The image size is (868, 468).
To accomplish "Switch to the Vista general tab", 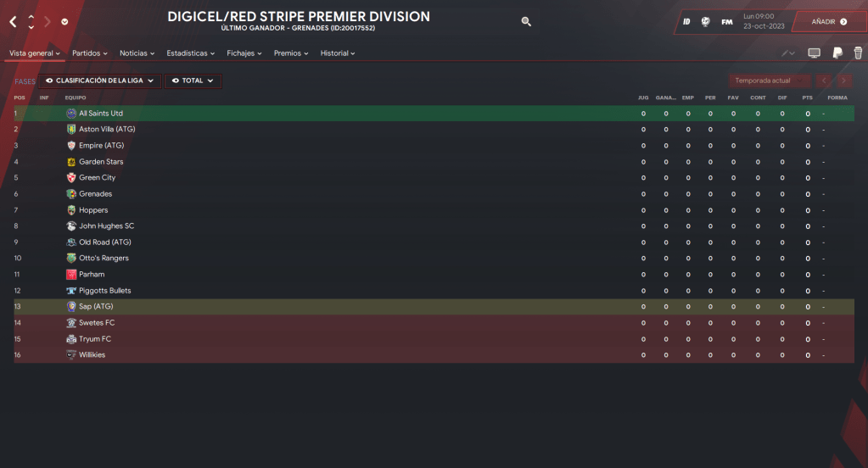I will [34, 53].
